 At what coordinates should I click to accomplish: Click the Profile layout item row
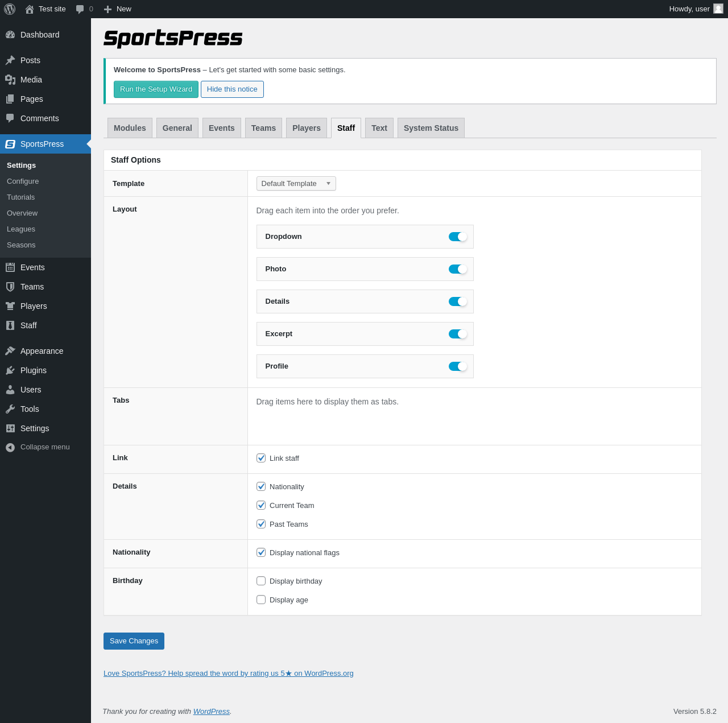(x=365, y=366)
